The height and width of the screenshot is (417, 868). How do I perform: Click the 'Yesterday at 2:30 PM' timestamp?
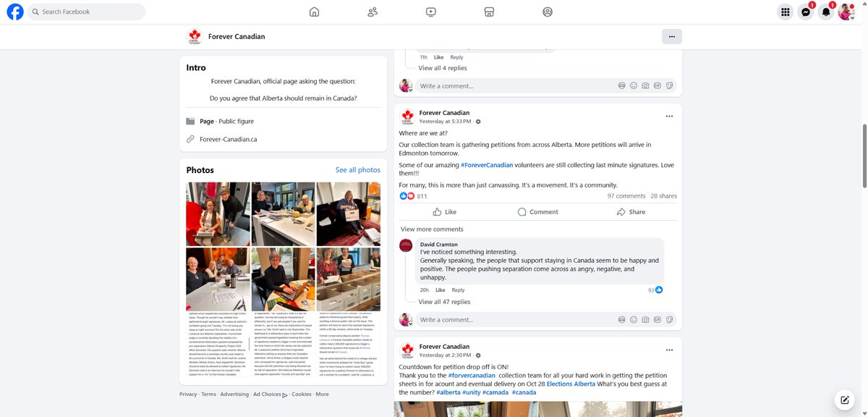[445, 355]
